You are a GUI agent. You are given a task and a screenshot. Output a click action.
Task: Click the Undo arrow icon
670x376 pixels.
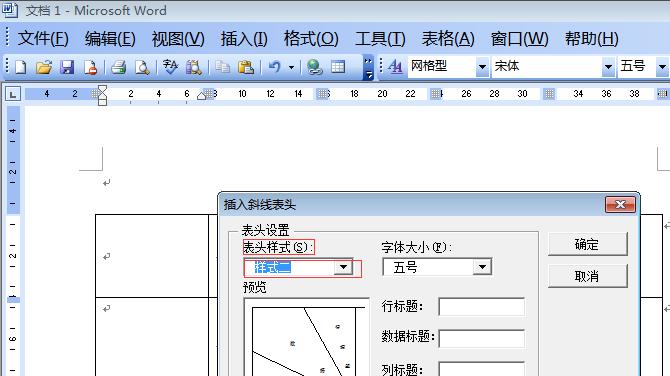[x=274, y=67]
